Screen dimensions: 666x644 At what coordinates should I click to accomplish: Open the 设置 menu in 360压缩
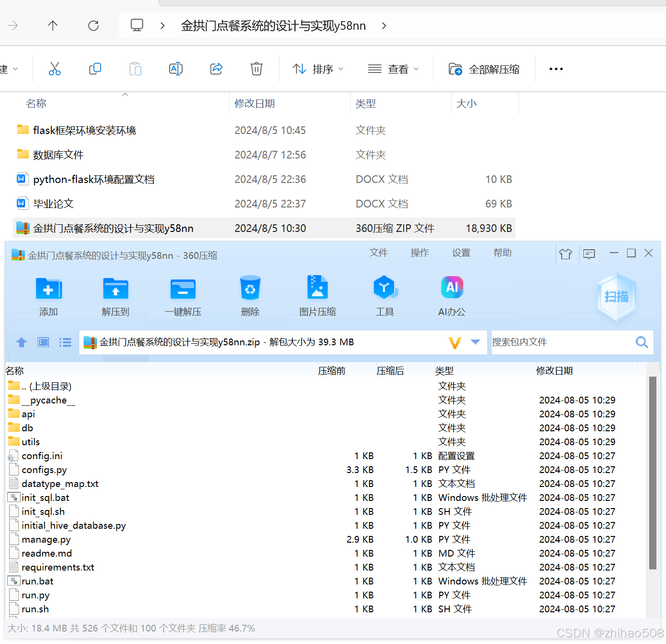pos(461,253)
